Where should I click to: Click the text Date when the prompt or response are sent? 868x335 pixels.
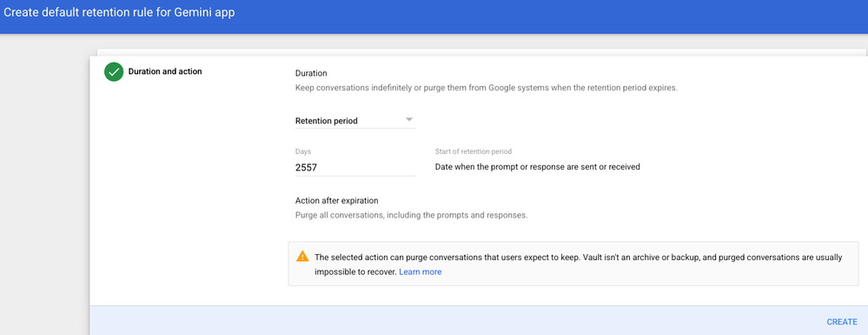tap(538, 166)
